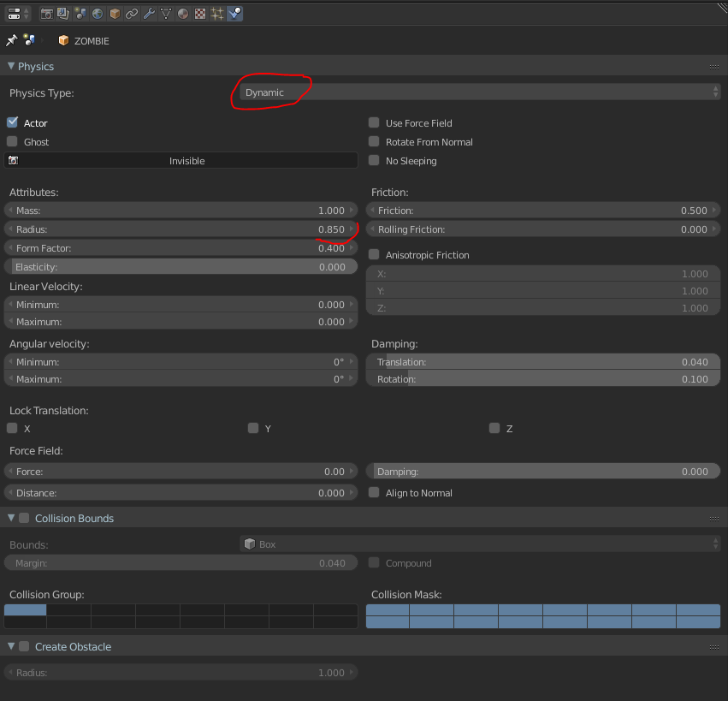Enable the Ghost checkbox
The image size is (728, 701).
point(12,142)
